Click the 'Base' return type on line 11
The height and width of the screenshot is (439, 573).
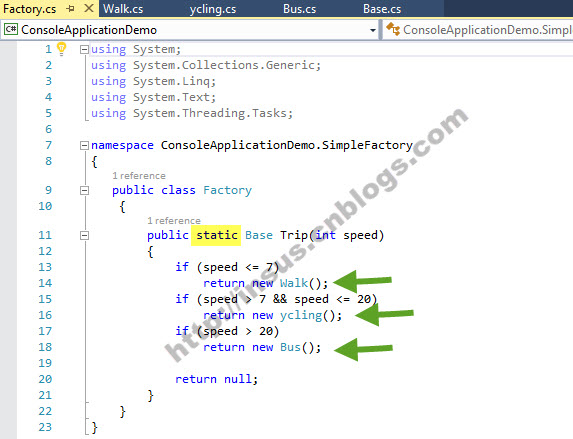pos(259,235)
